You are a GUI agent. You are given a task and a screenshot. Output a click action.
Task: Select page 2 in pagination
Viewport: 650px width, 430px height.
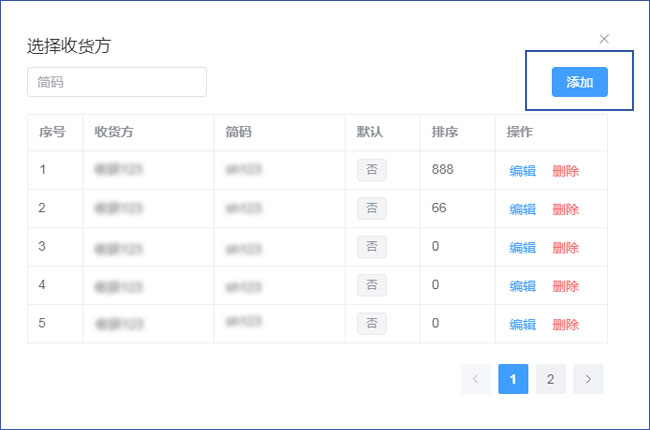click(550, 379)
